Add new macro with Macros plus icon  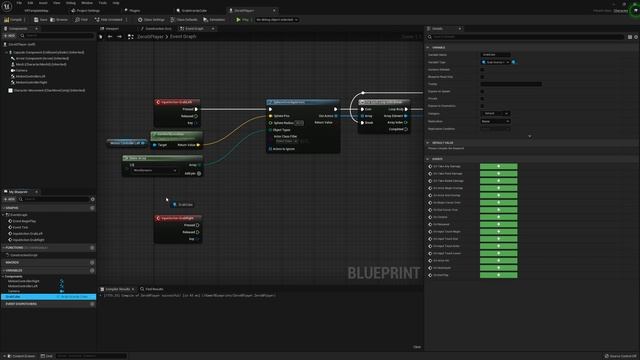(x=92, y=262)
